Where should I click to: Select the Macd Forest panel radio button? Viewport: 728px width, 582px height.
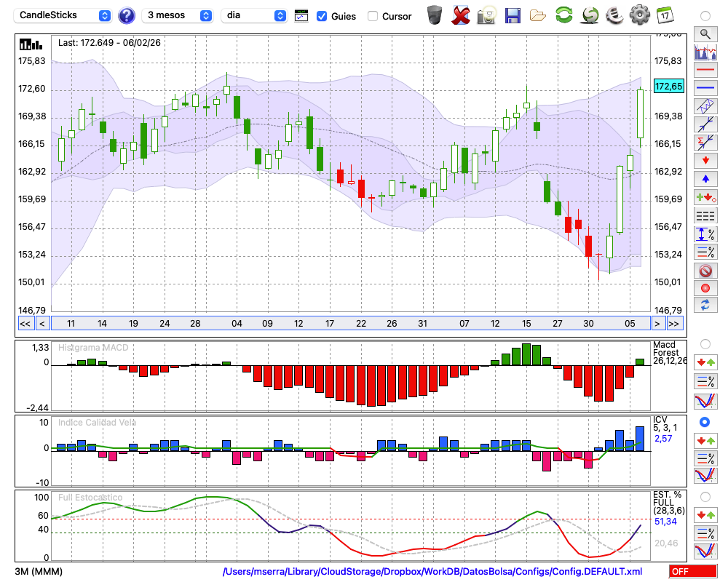(705, 343)
